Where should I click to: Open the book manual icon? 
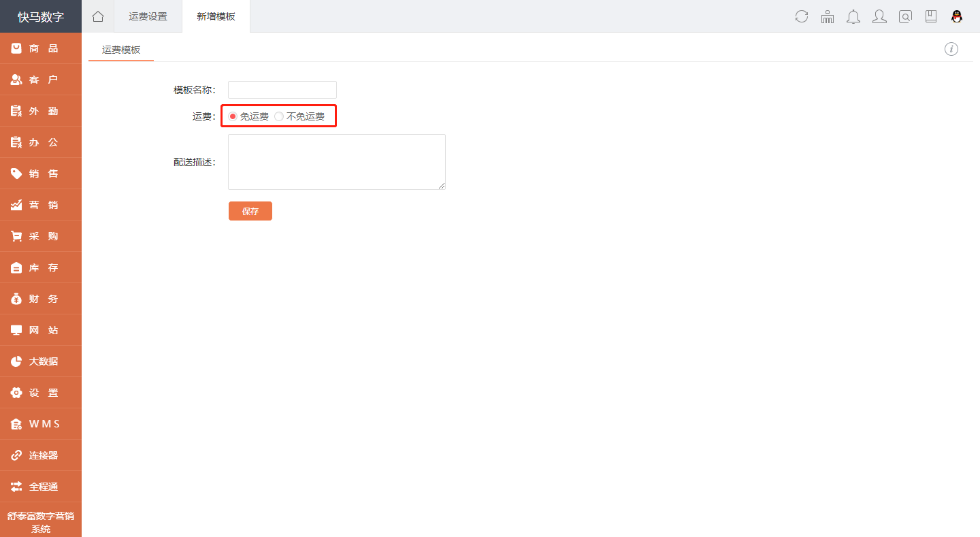click(931, 16)
